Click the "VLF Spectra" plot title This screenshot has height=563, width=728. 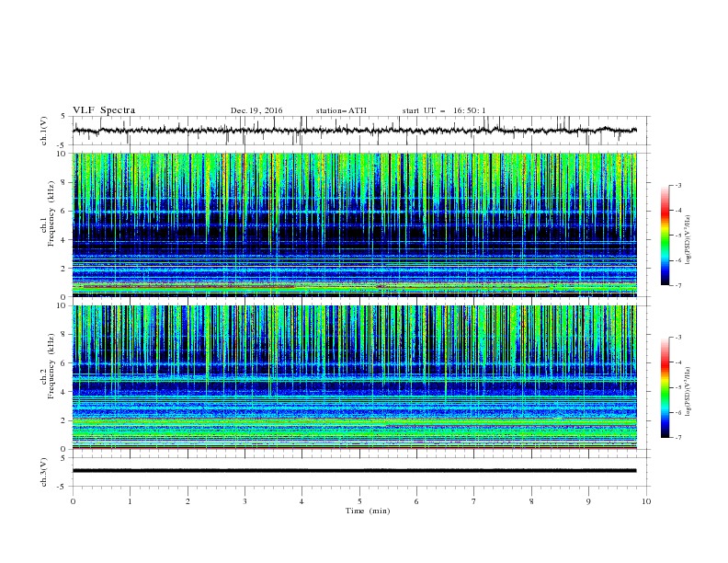[x=104, y=110]
